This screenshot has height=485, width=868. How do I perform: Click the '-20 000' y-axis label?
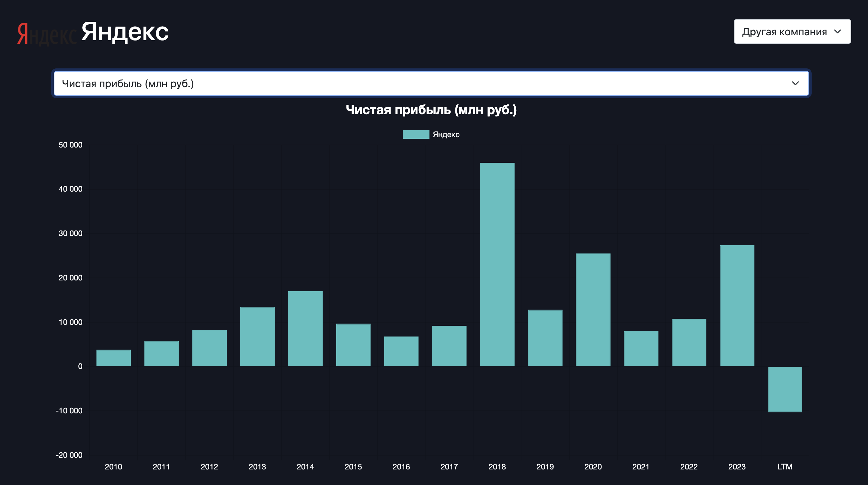tap(69, 455)
